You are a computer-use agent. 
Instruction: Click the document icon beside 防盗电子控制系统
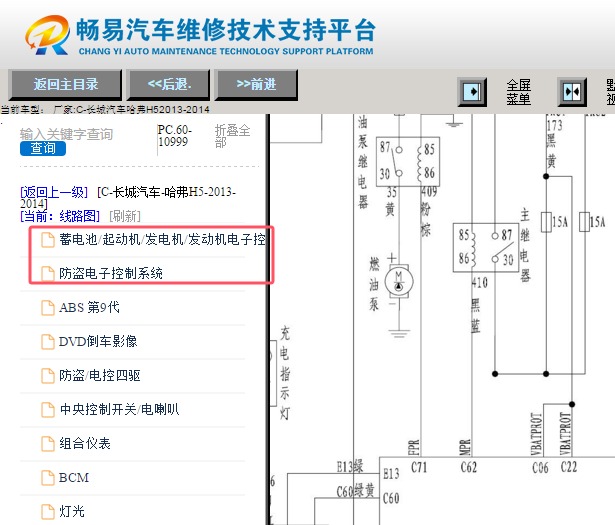48,274
